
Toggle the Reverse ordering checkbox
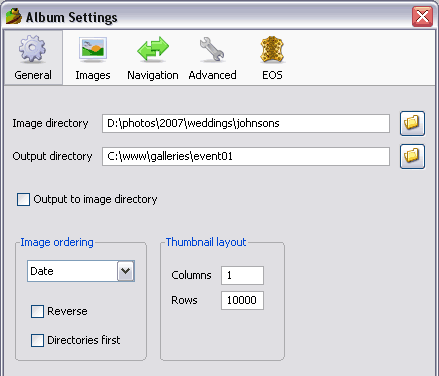[37, 311]
